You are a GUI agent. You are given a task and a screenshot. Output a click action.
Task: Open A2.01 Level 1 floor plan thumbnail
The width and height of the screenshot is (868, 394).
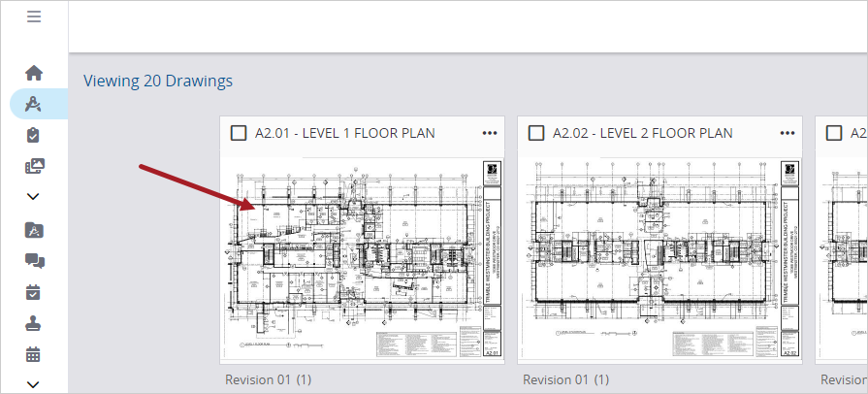pos(362,260)
